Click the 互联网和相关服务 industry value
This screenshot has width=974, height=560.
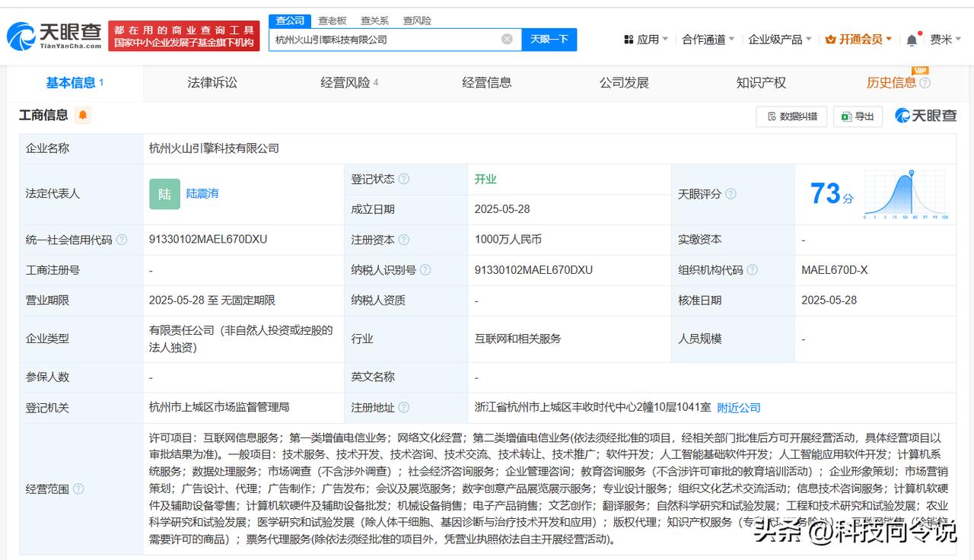tap(517, 339)
